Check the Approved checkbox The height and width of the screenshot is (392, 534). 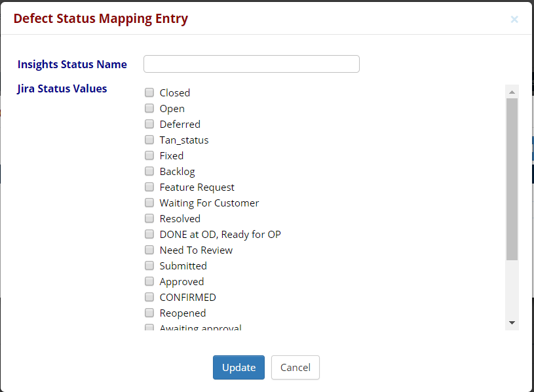(149, 281)
